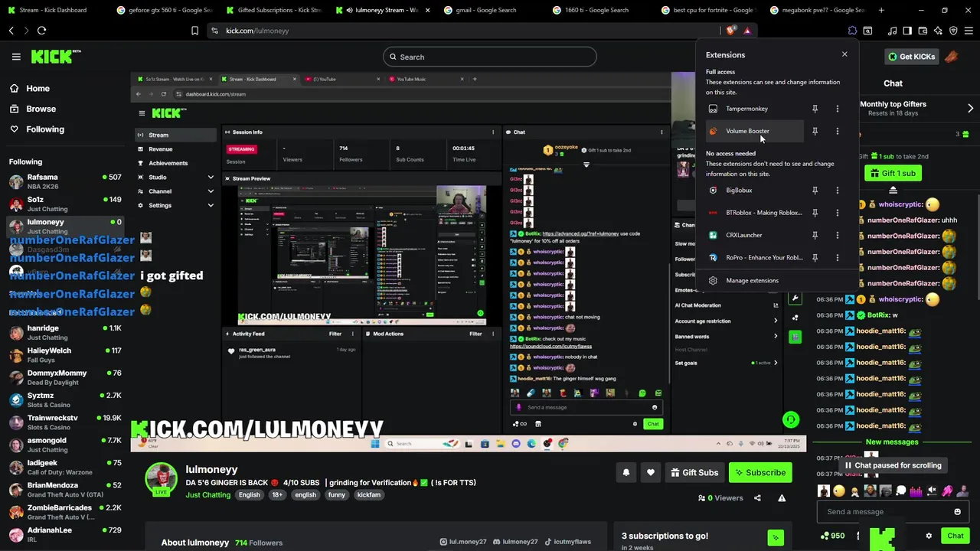
Task: Click the Get KICKs button
Action: [911, 57]
